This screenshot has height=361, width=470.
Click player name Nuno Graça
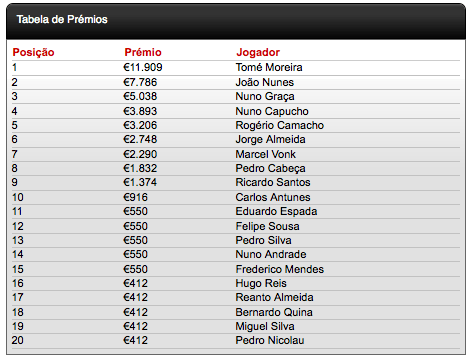265,97
